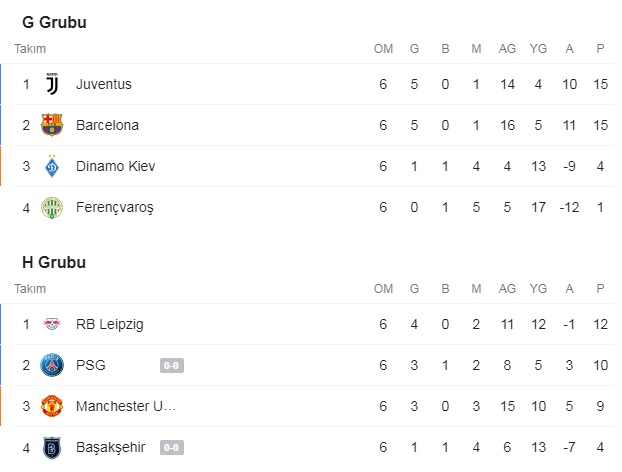Click the Manchester United crest icon

[x=52, y=406]
